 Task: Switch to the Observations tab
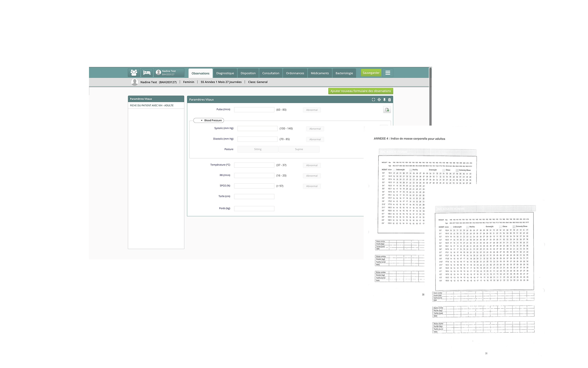coord(200,73)
